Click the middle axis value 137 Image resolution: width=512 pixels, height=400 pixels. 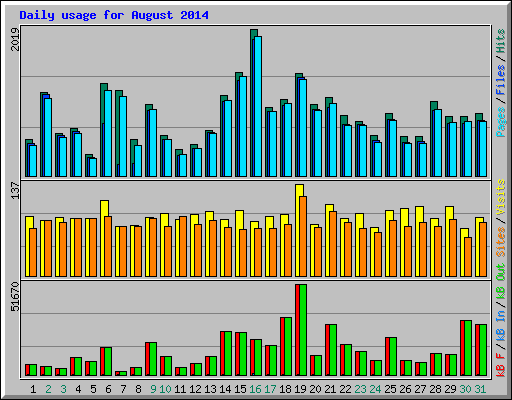15,190
